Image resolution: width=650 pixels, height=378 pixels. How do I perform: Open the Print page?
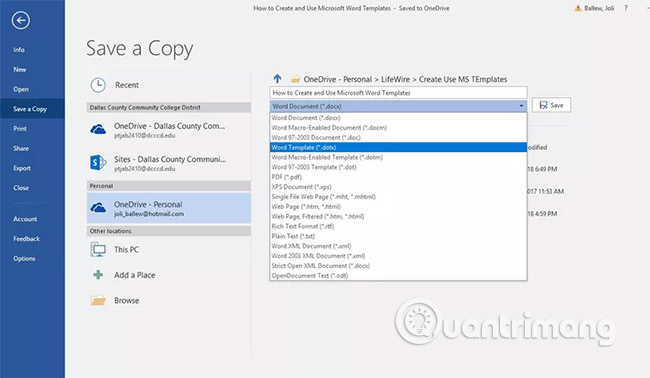[20, 129]
